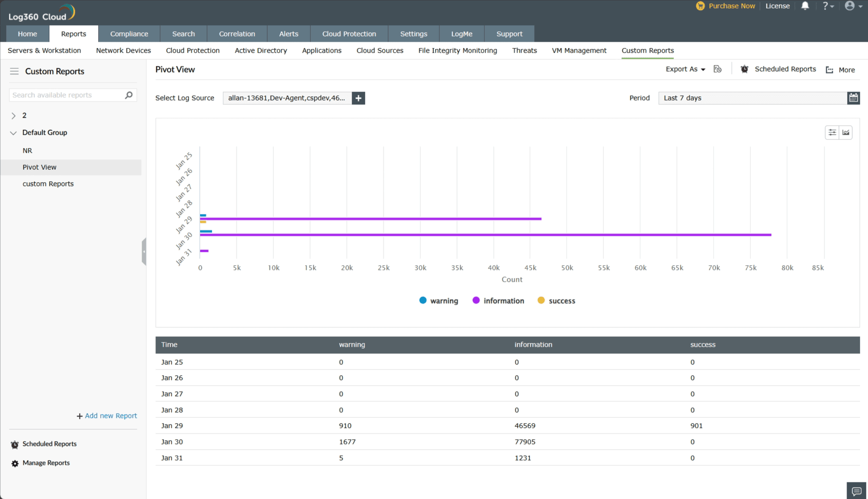Toggle the Custom Reports hamburger menu
The height and width of the screenshot is (499, 868).
tap(14, 71)
